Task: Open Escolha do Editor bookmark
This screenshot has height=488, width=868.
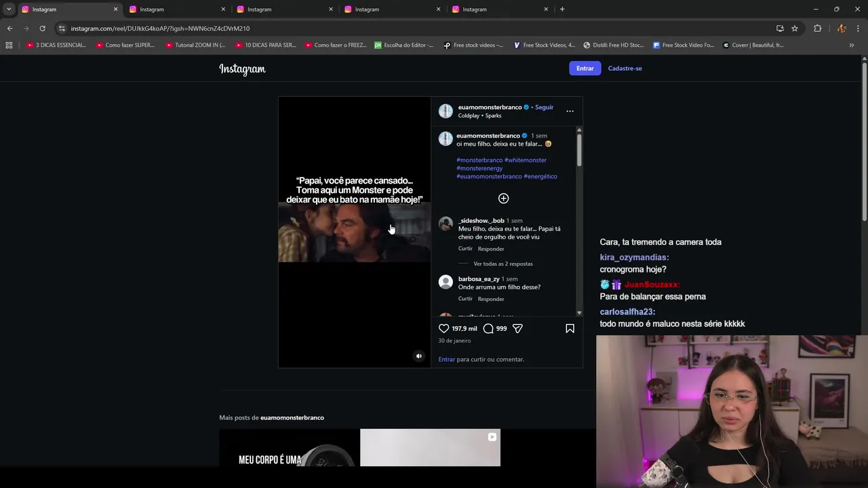Action: [404, 45]
